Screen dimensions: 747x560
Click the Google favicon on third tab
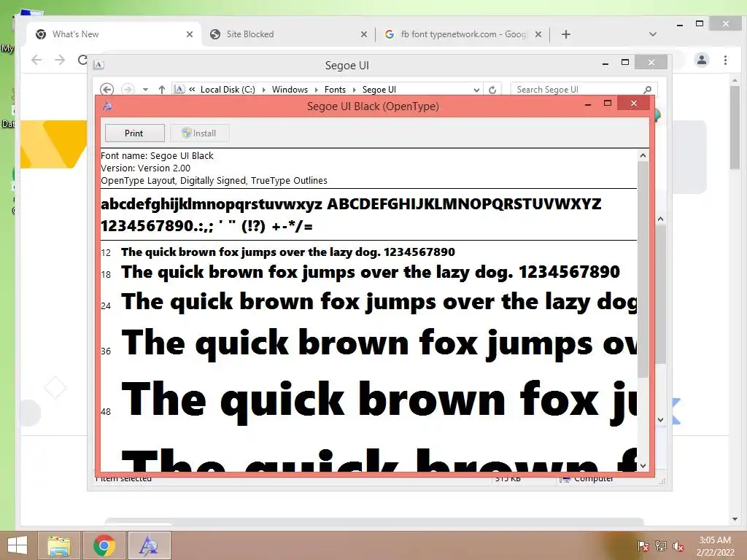390,34
